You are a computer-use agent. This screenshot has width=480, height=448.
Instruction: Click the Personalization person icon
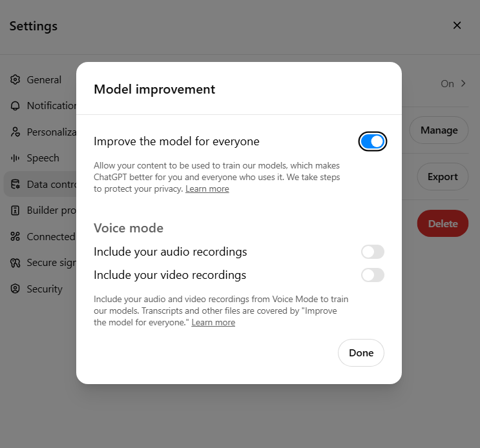16,132
